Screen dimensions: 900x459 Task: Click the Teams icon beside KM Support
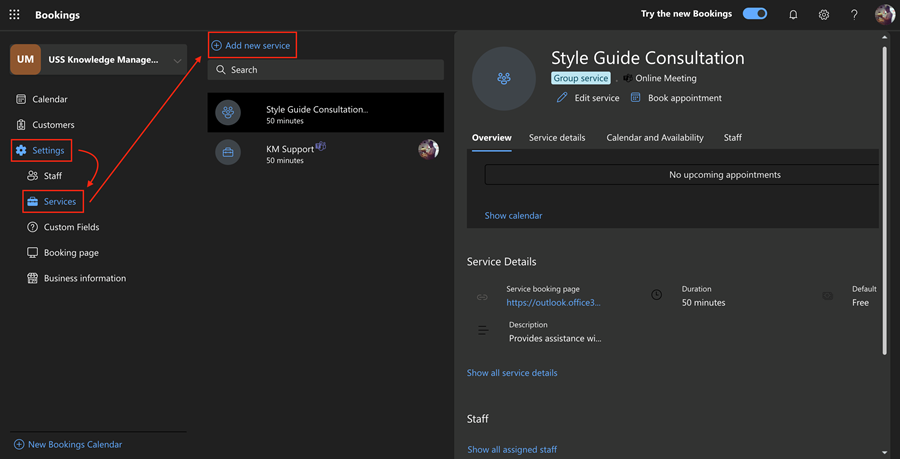[x=321, y=146]
